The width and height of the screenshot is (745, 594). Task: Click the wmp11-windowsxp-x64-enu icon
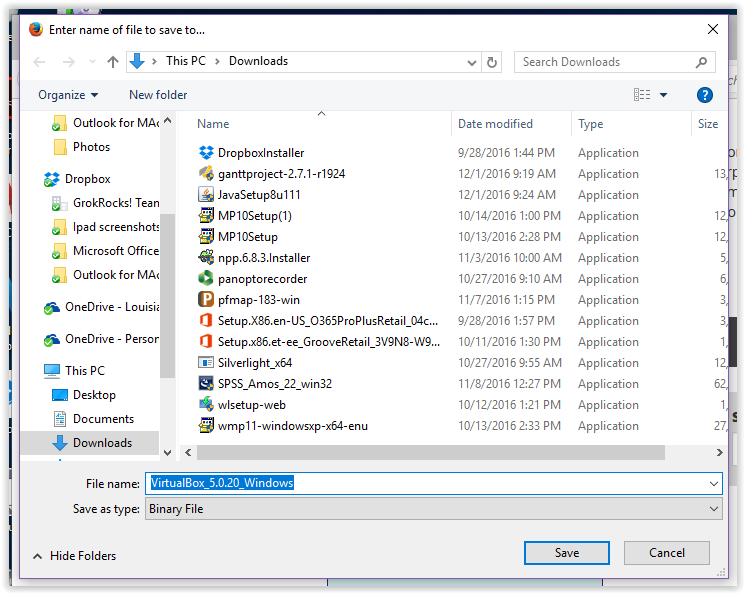click(x=206, y=425)
